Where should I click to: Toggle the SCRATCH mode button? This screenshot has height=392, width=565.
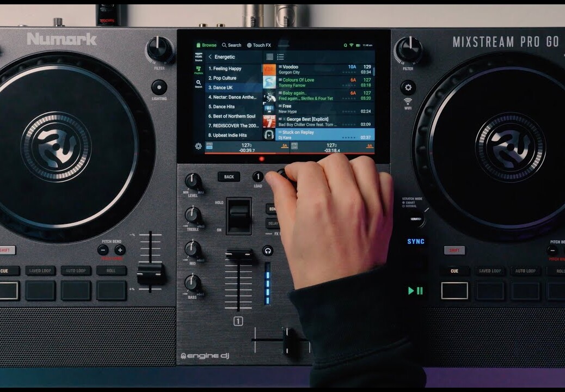point(416,219)
